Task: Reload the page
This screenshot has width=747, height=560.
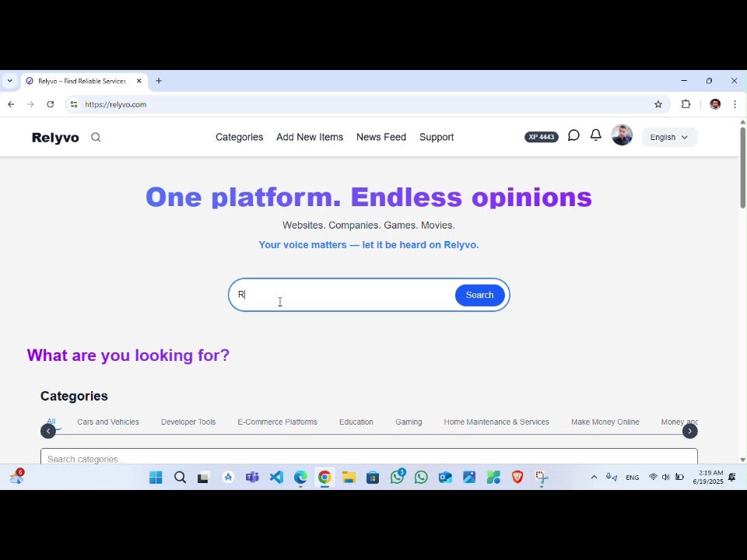Action: pos(50,104)
